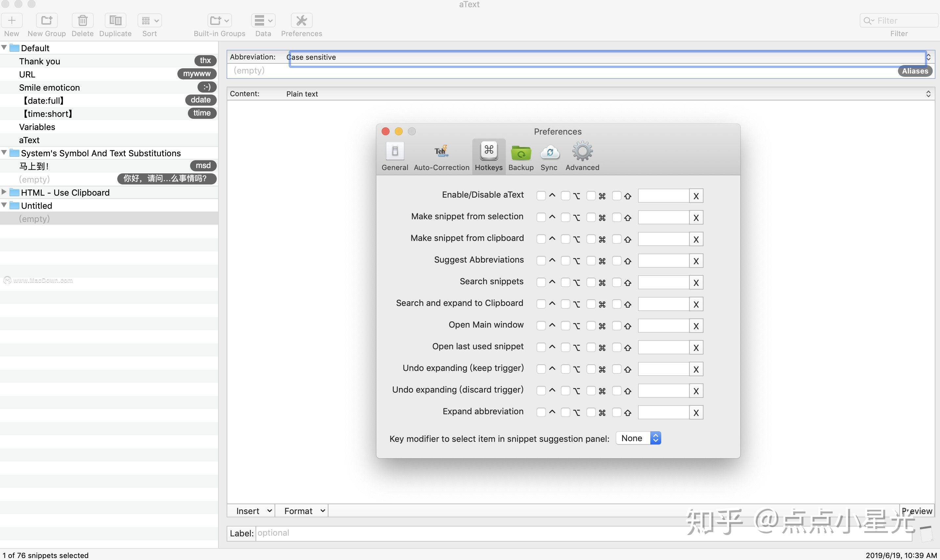Enable Shift modifier for Open last used snippet
Viewport: 940px width, 560px height.
pos(616,347)
